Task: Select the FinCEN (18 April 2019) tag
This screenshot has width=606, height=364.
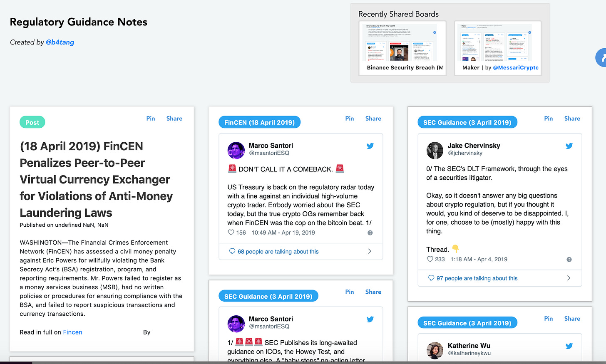Action: point(259,122)
